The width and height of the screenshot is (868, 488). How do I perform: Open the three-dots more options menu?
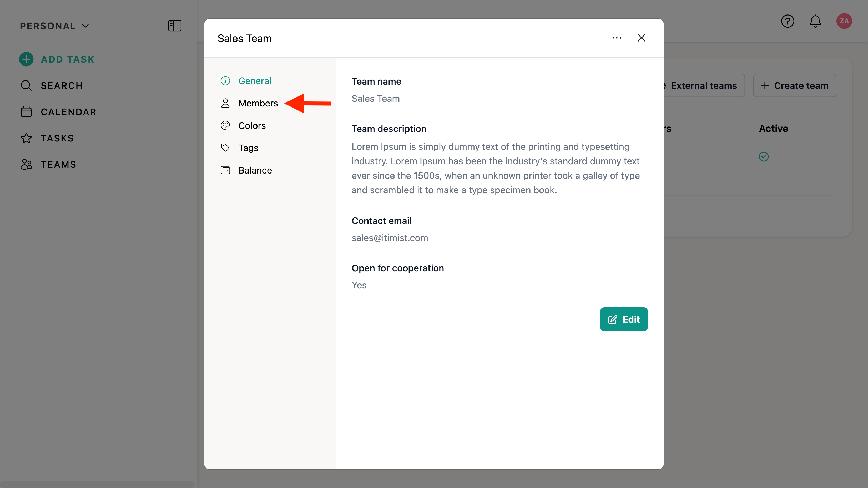(x=617, y=38)
